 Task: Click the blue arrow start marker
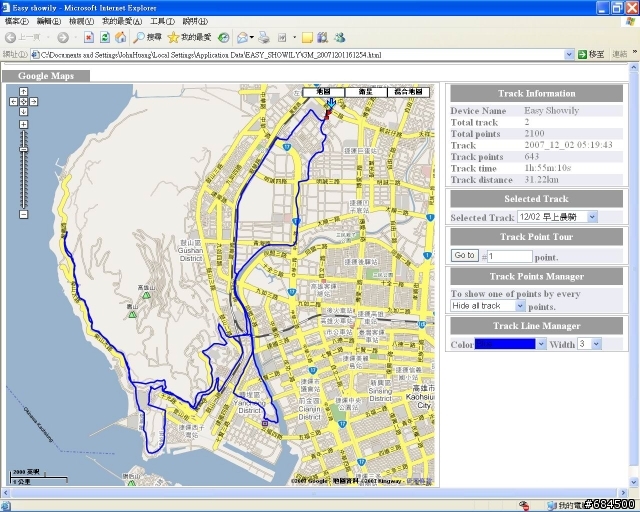tap(331, 103)
